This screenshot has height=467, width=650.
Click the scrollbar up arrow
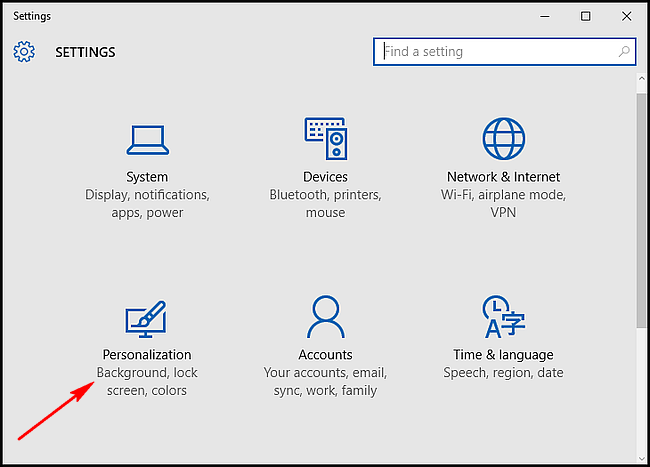coord(642,78)
